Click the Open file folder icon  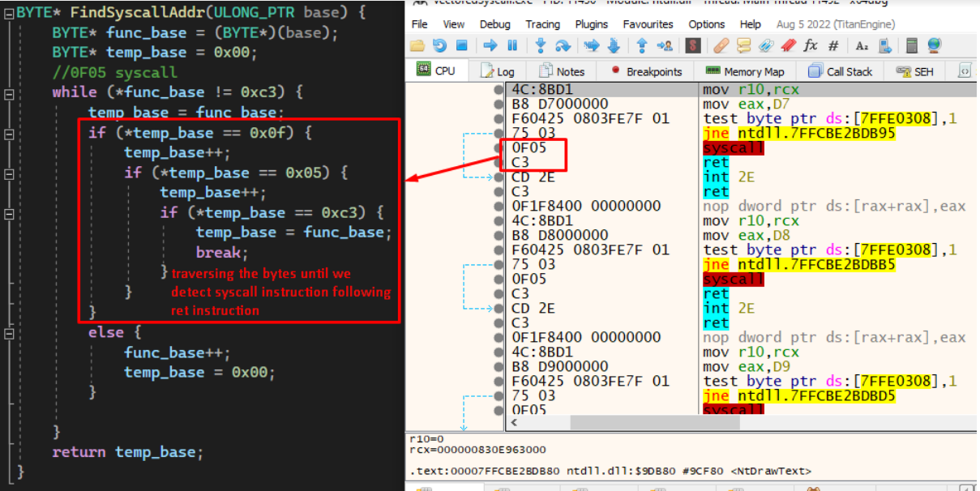417,45
